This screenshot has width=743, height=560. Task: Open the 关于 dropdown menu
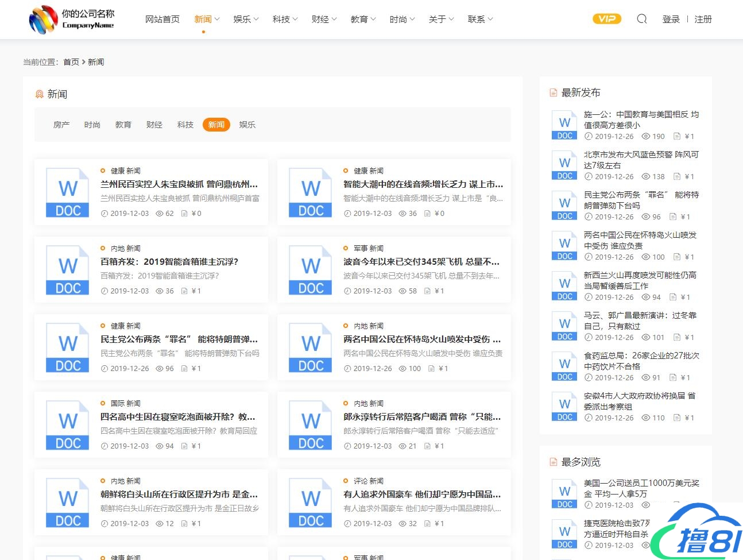(x=441, y=20)
